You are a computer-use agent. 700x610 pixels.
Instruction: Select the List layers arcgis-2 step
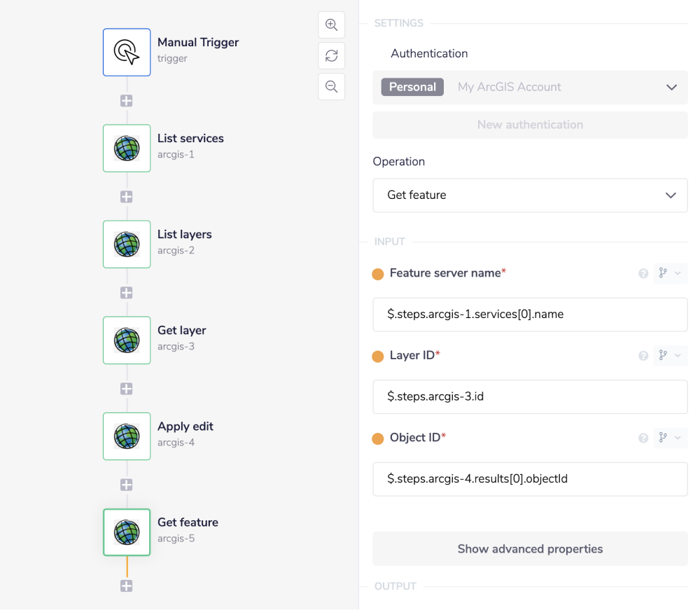pyautogui.click(x=127, y=244)
